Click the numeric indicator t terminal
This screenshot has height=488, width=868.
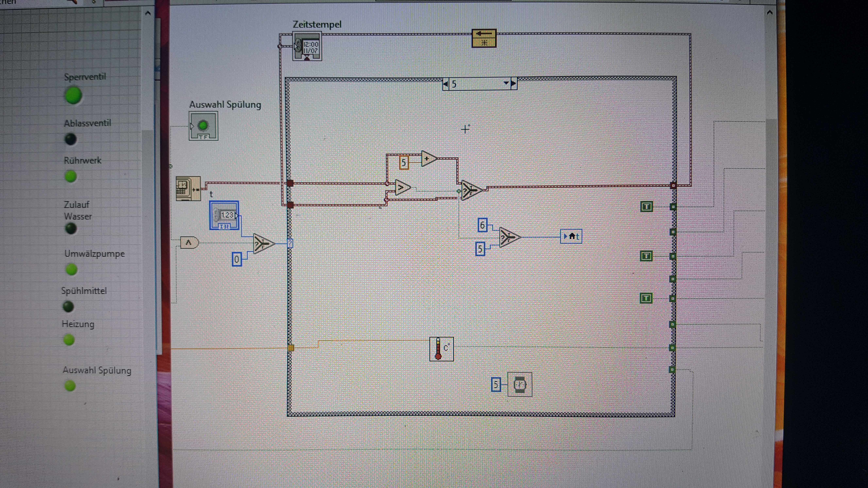tap(224, 216)
